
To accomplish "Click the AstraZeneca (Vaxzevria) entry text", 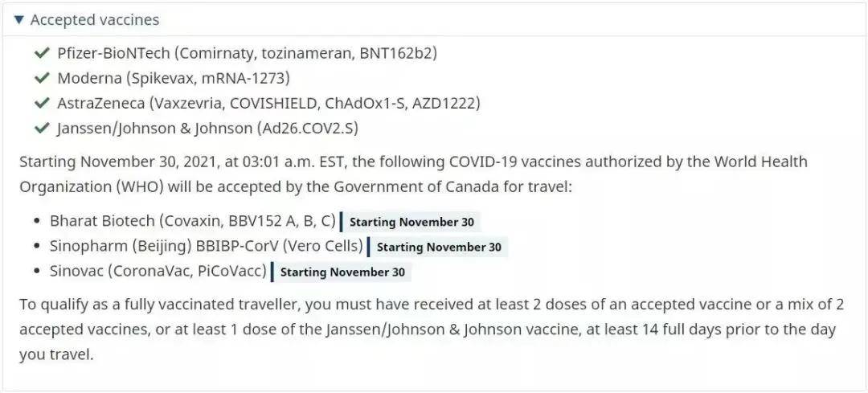I will tap(269, 103).
